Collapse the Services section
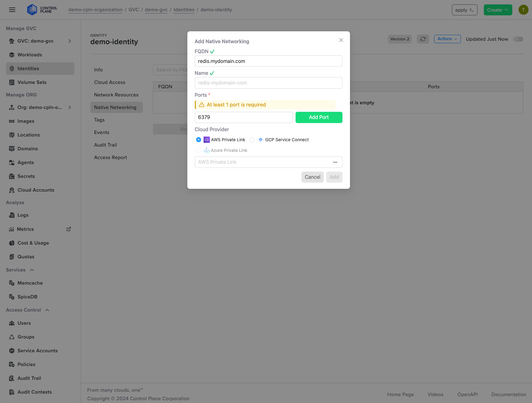The image size is (532, 403). [x=32, y=270]
